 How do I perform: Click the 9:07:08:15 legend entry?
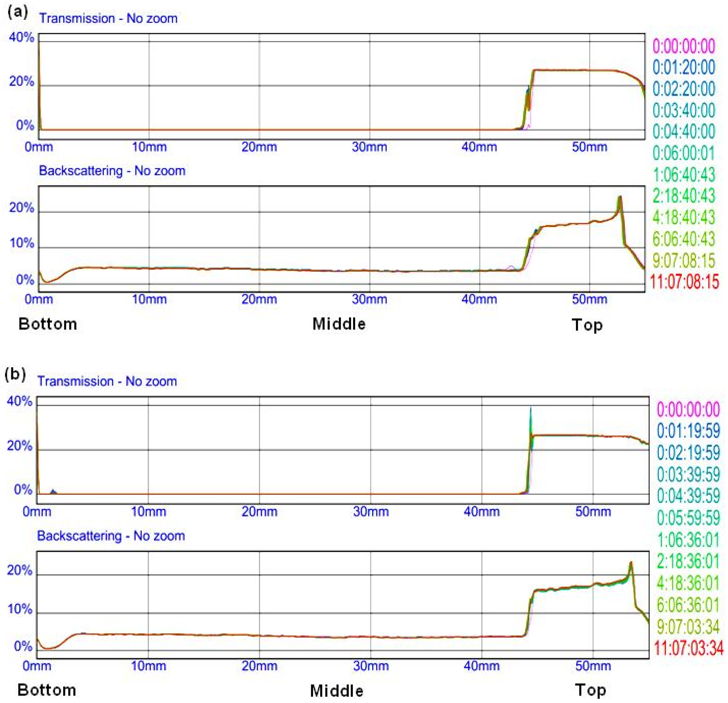(x=683, y=260)
